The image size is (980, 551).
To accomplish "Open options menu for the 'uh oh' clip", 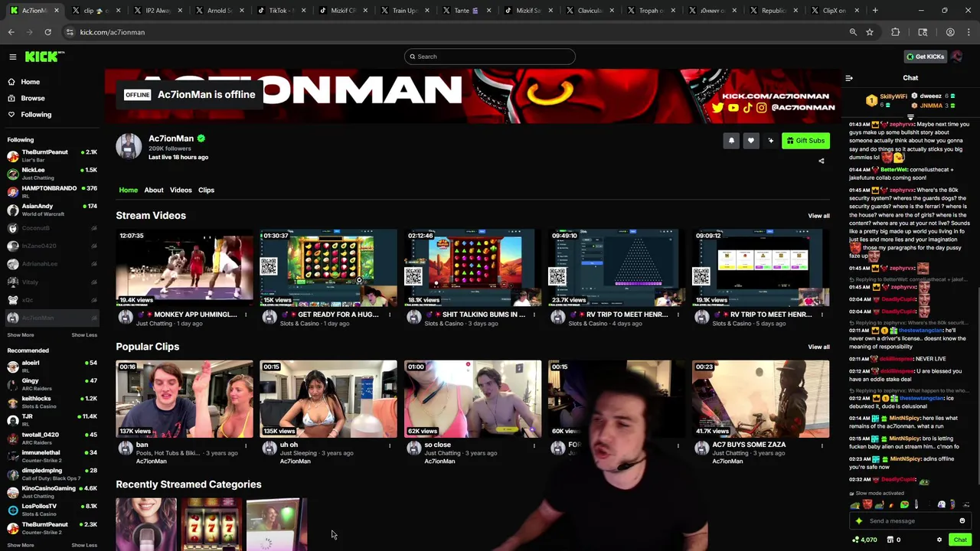I will coord(390,445).
